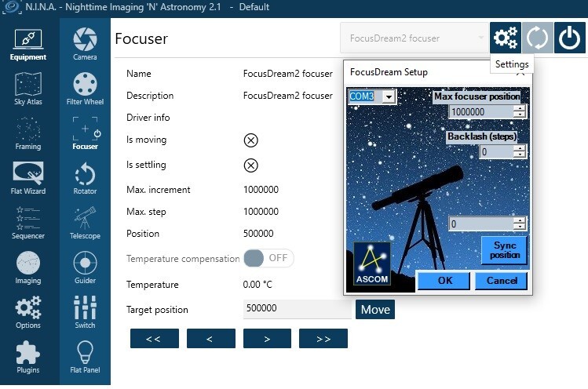Move focuser far inward with << button
Image resolution: width=588 pixels, height=389 pixels.
tap(155, 339)
